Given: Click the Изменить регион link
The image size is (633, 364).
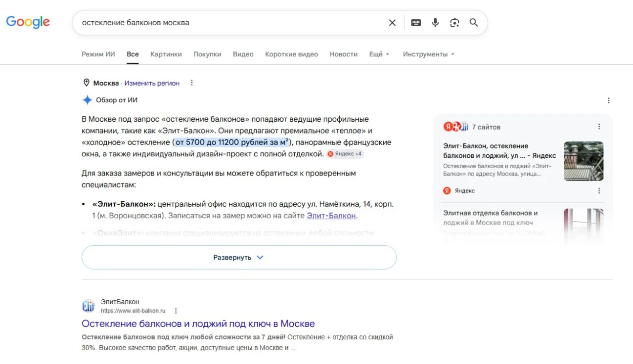Looking at the screenshot, I should tap(152, 83).
